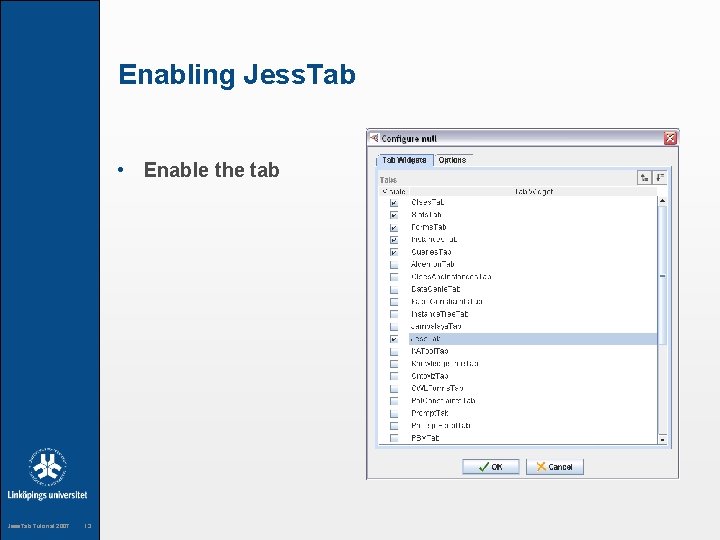
Task: Uncheck the FormsTab visible checkbox
Action: (x=394, y=227)
